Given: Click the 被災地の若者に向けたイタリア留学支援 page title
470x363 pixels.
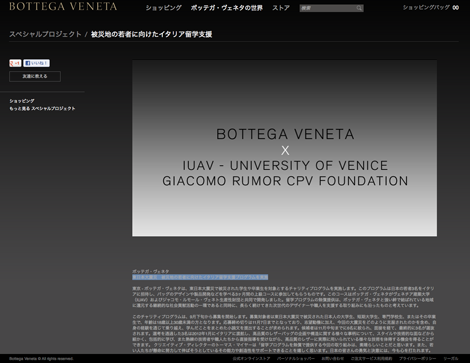Looking at the screenshot, I should (152, 34).
